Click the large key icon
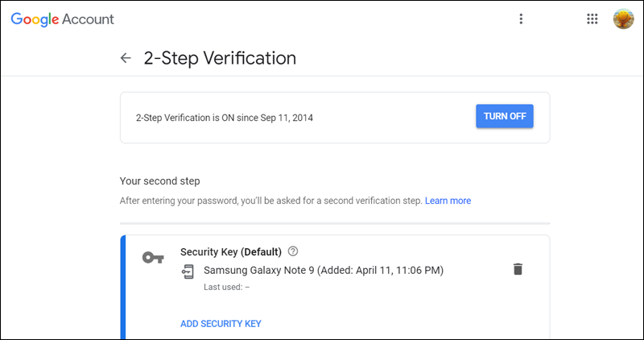644x340 pixels. [x=153, y=258]
